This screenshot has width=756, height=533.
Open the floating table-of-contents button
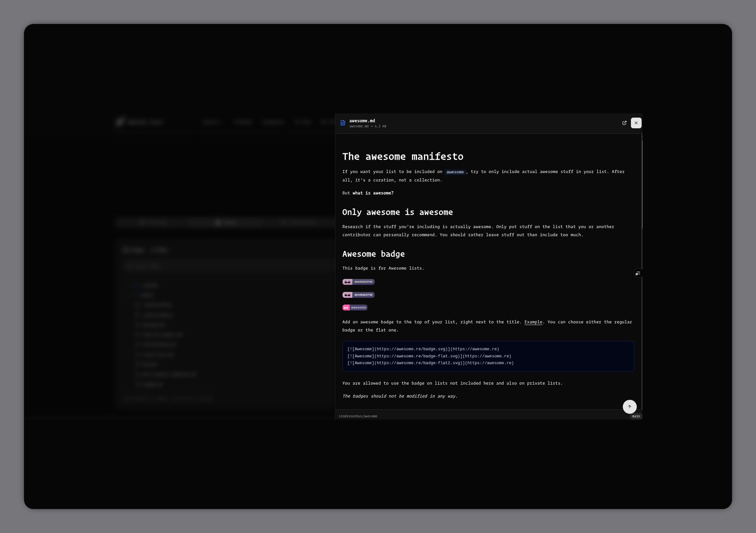pos(638,273)
